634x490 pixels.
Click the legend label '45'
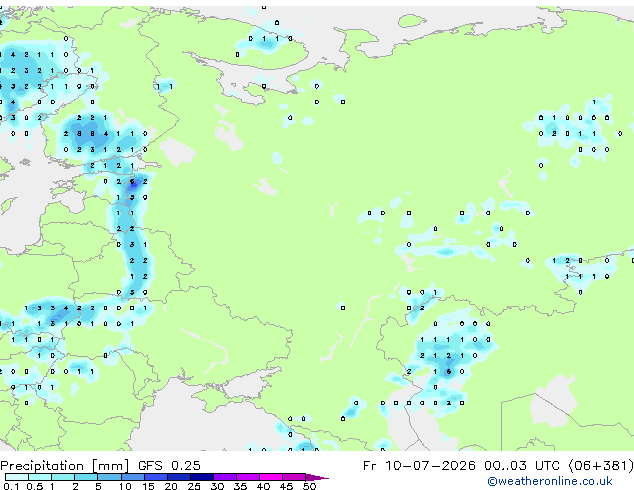[x=286, y=486]
